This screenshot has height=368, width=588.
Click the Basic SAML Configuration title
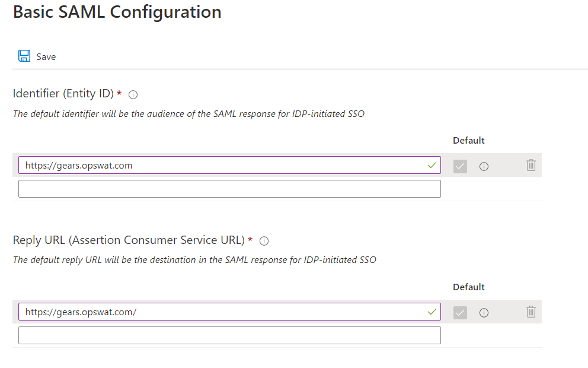117,12
